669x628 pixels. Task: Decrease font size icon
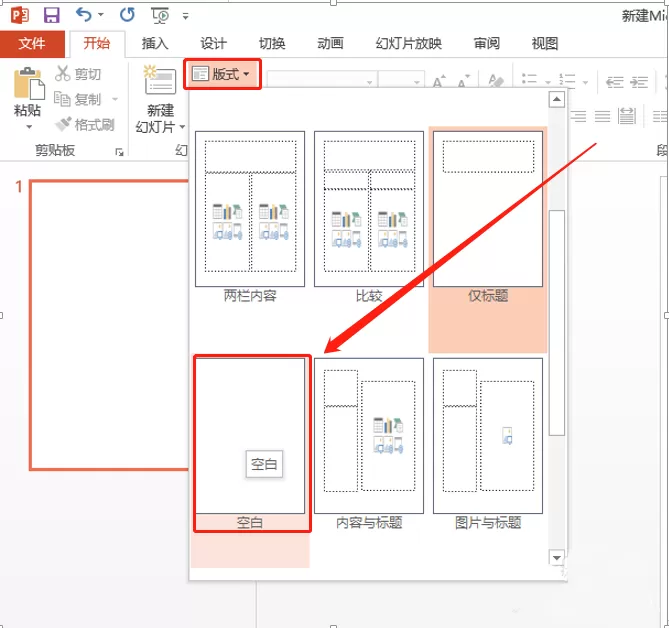[x=463, y=80]
